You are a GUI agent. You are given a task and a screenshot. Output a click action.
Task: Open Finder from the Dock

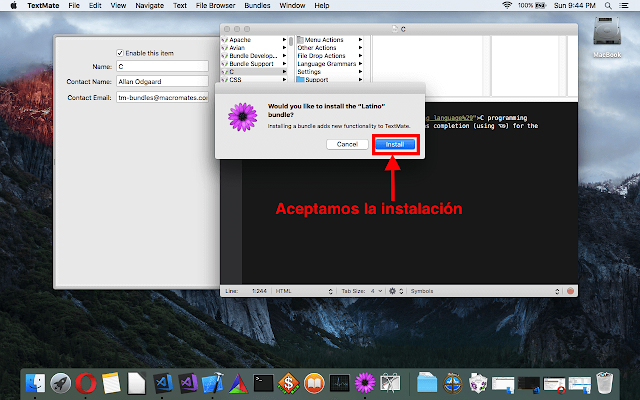35,383
